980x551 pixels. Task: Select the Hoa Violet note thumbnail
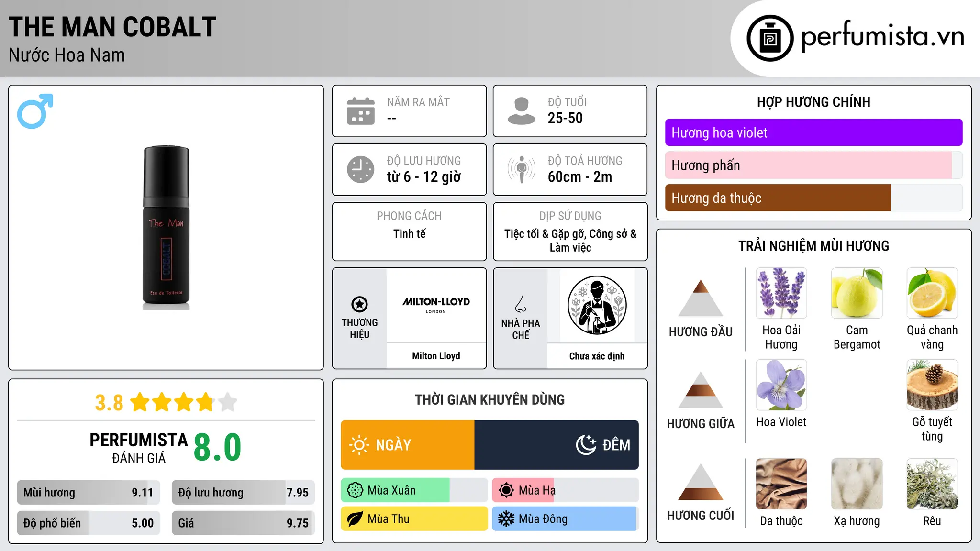[x=781, y=385]
